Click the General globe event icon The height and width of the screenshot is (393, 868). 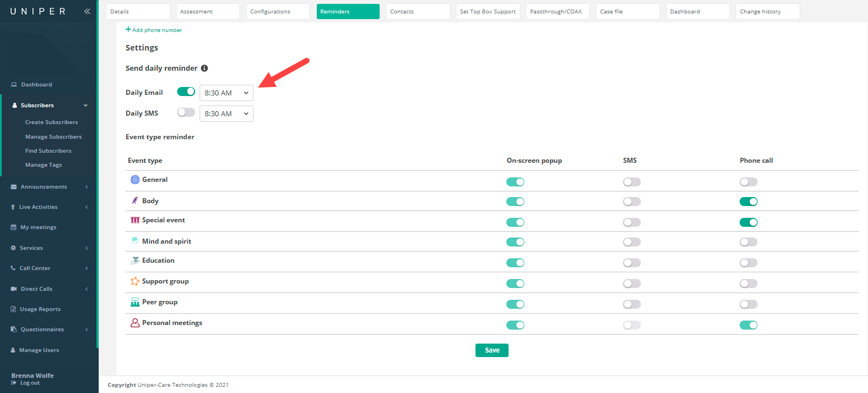[x=135, y=180]
